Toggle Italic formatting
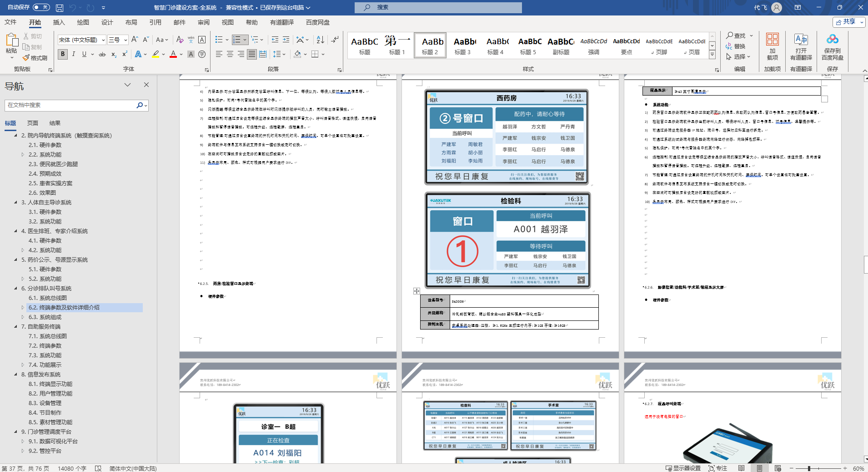Screen dimensions: 868x472 pyautogui.click(x=73, y=54)
